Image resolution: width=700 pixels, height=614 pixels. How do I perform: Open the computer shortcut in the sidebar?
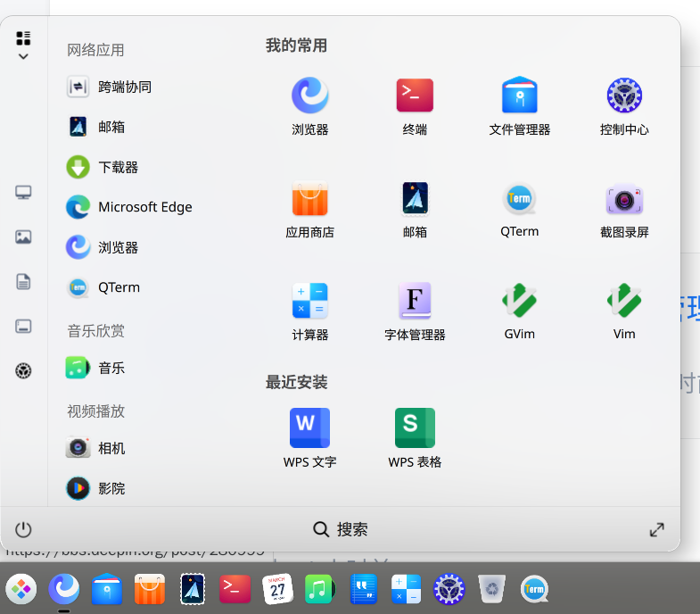[x=23, y=193]
